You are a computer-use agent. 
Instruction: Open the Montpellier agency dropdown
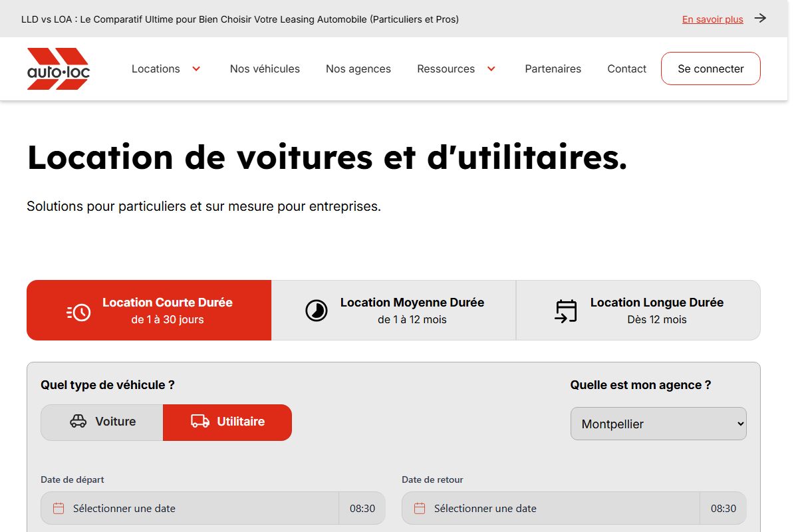click(x=658, y=424)
